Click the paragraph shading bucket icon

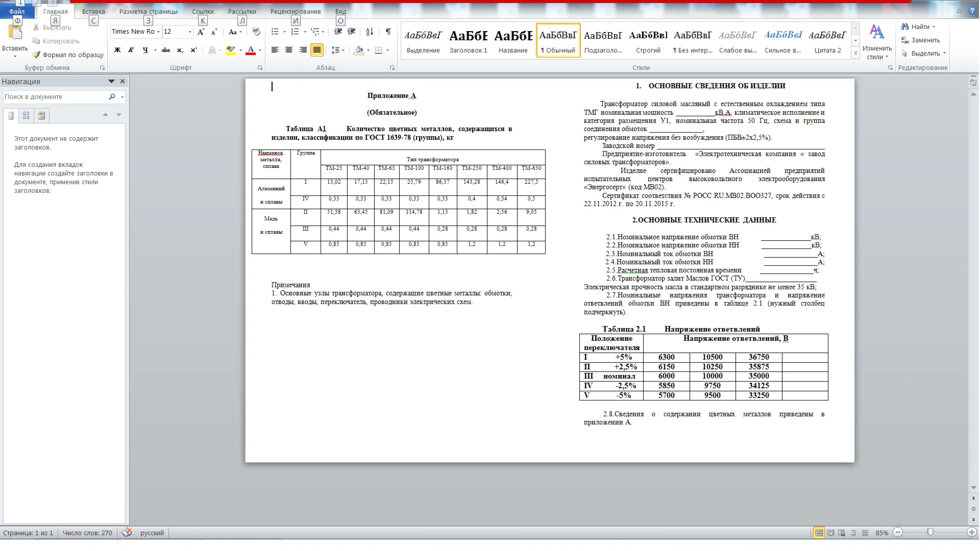pos(359,50)
